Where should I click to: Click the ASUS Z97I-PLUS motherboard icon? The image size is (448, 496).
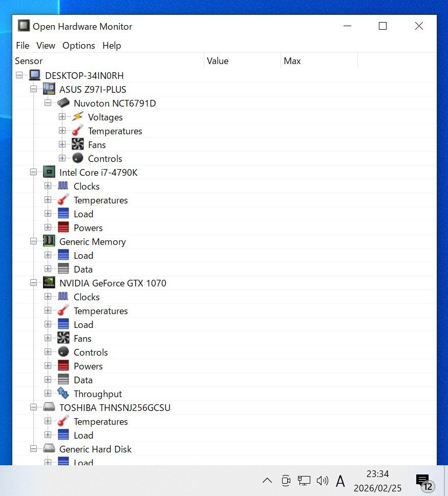[49, 89]
